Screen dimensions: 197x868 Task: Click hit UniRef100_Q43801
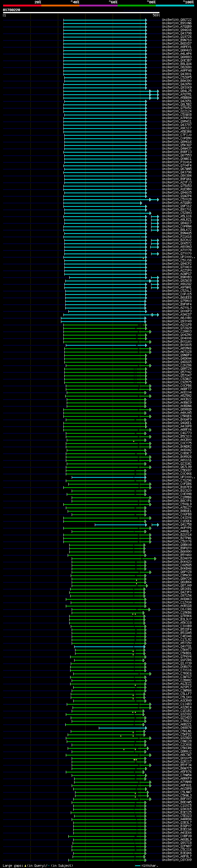(x=177, y=74)
